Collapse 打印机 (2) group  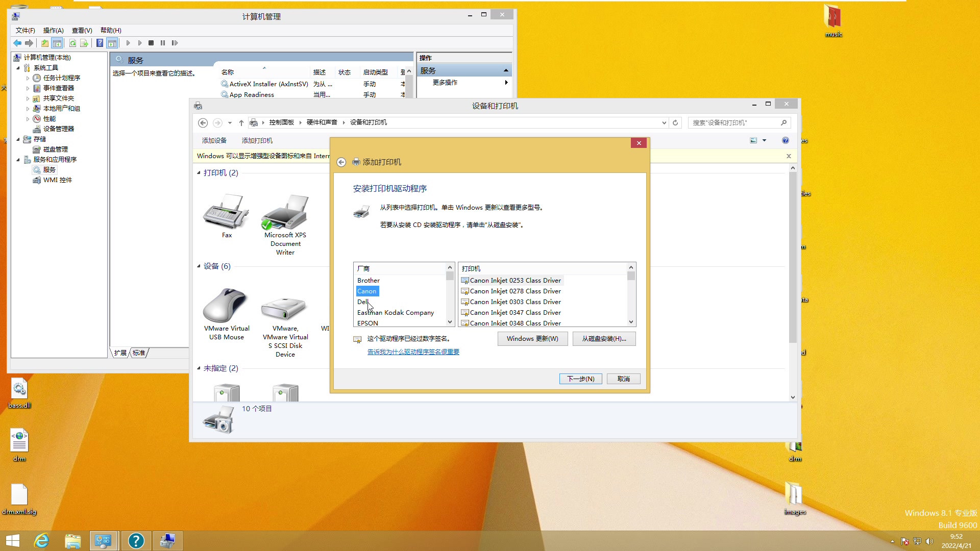(199, 173)
